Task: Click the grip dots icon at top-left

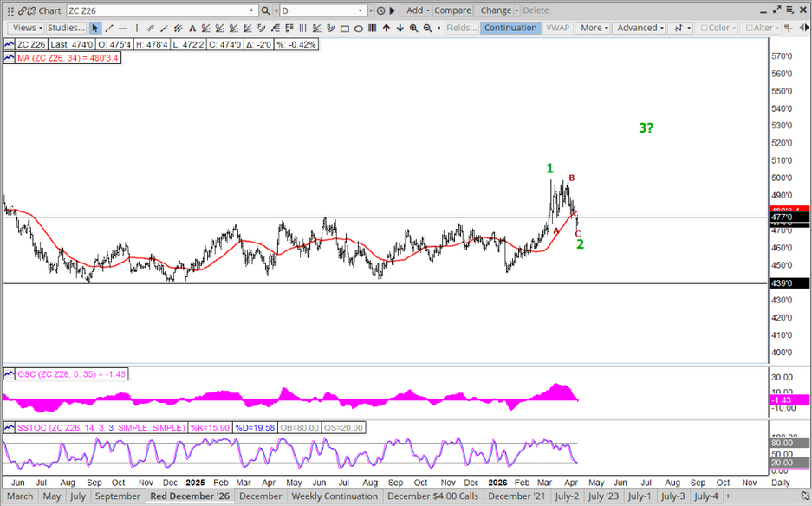Action: [x=10, y=11]
